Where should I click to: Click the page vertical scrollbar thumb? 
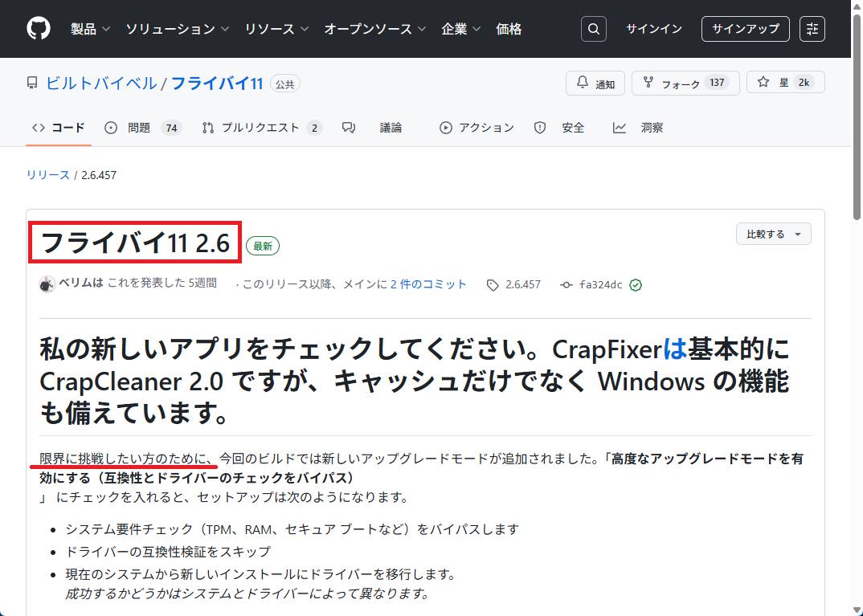pyautogui.click(x=857, y=118)
